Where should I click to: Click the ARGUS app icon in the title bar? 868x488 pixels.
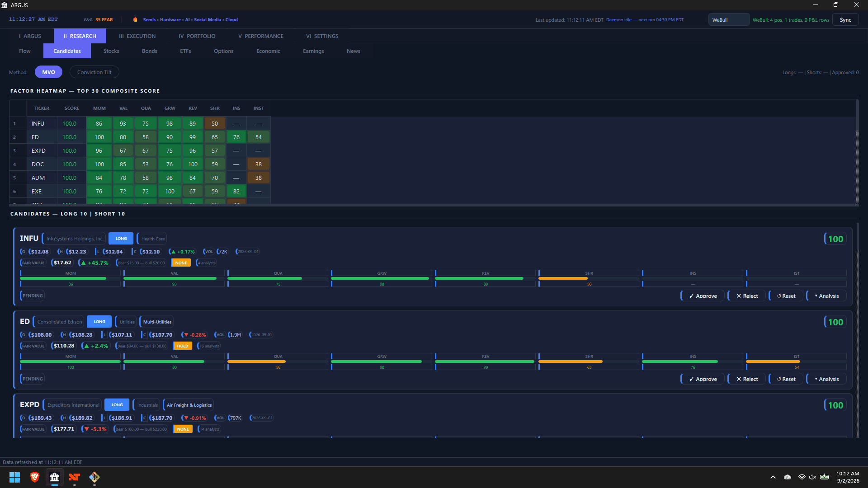5,5
